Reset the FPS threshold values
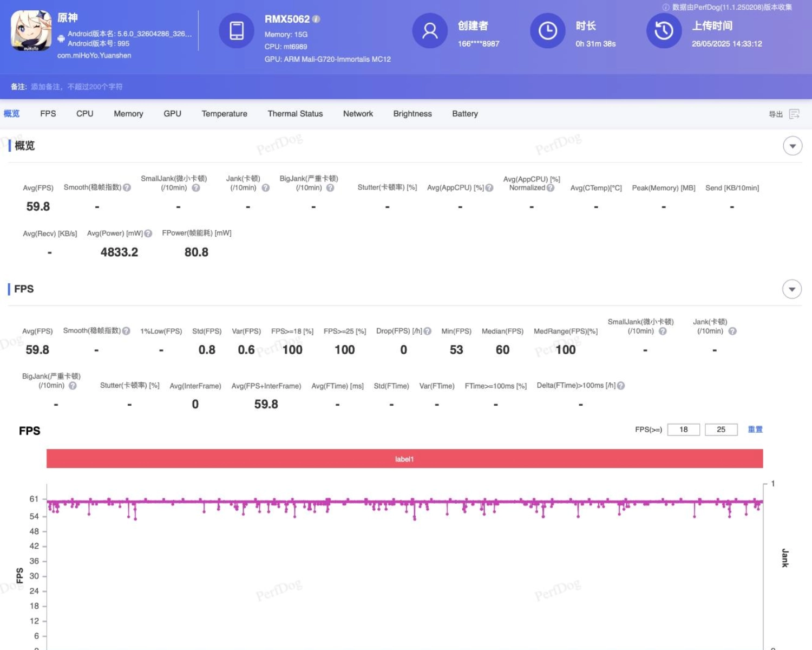Viewport: 812px width, 650px height. coord(755,430)
